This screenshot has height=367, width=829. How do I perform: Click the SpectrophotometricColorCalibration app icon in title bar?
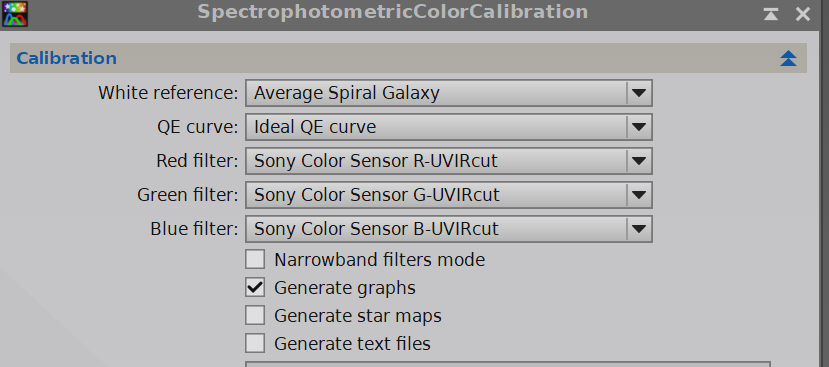(x=15, y=14)
